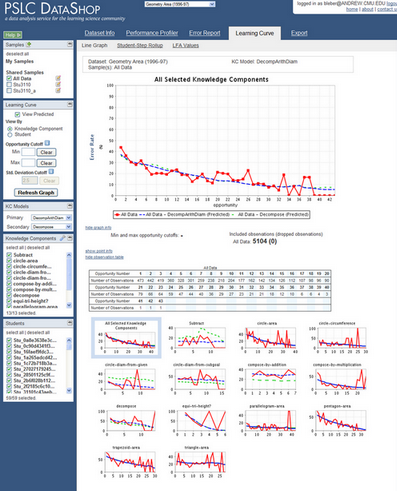Collapse the Samples panel via its header icon
Image resolution: width=397 pixels, height=491 pixels.
(69, 44)
